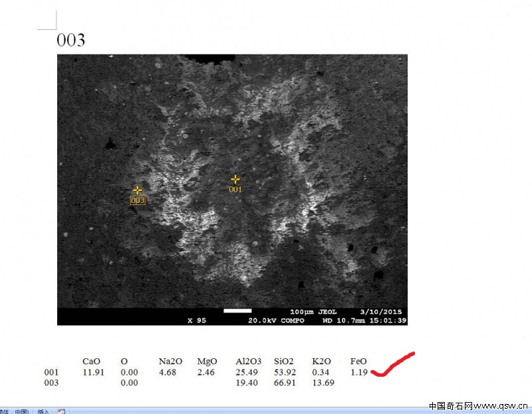Viewport: 532px width, 414px height.
Task: Select the SEM micrograph image
Action: pos(232,190)
